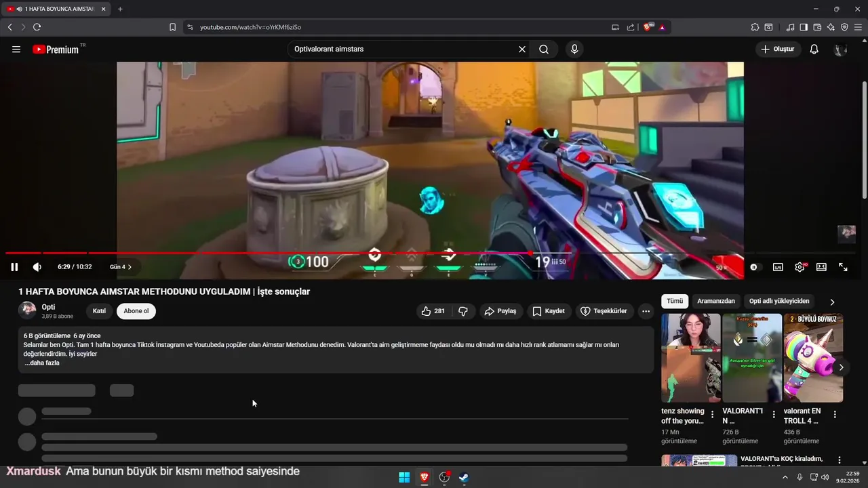Dislike the video

click(463, 311)
